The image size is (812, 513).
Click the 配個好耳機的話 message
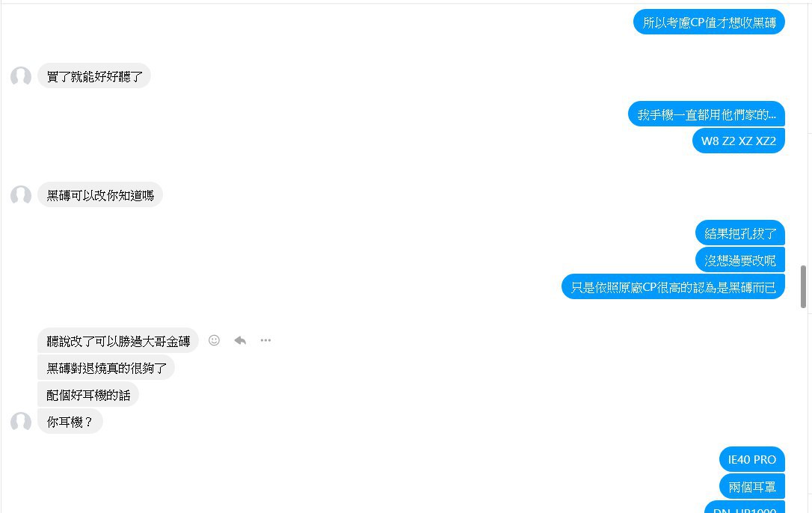pyautogui.click(x=88, y=395)
